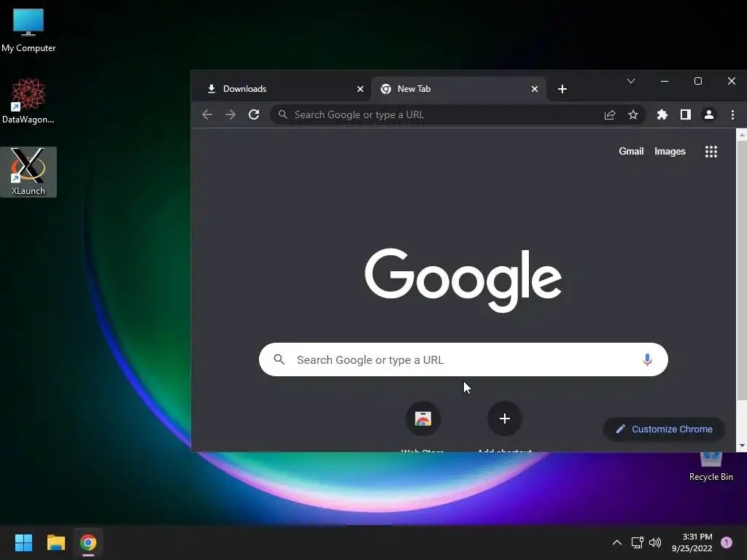
Task: Open the Windows Start menu
Action: (23, 542)
